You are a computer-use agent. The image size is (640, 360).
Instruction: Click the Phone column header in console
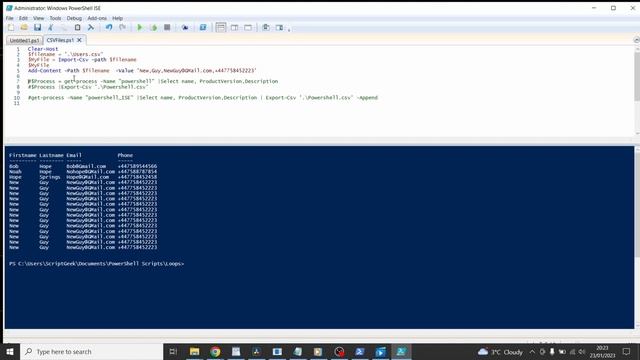(x=125, y=155)
